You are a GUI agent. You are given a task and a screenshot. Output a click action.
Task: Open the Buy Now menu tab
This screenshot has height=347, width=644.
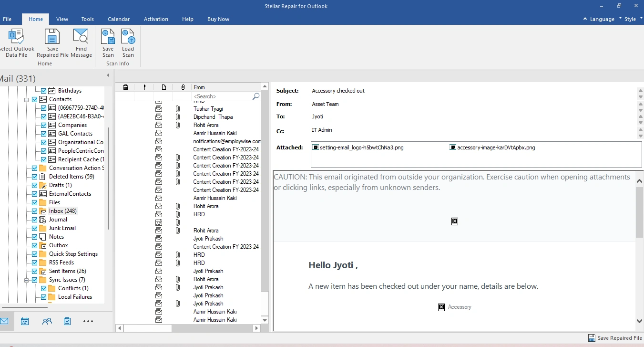click(x=218, y=19)
